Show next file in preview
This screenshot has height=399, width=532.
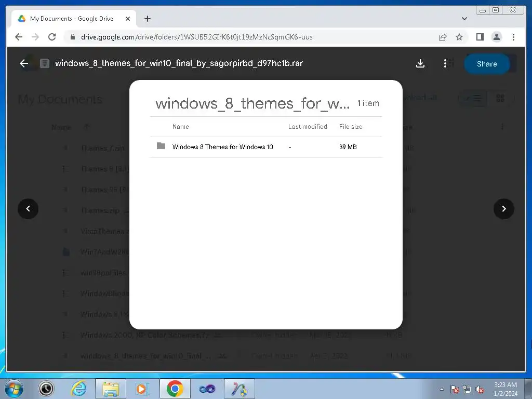pos(503,209)
